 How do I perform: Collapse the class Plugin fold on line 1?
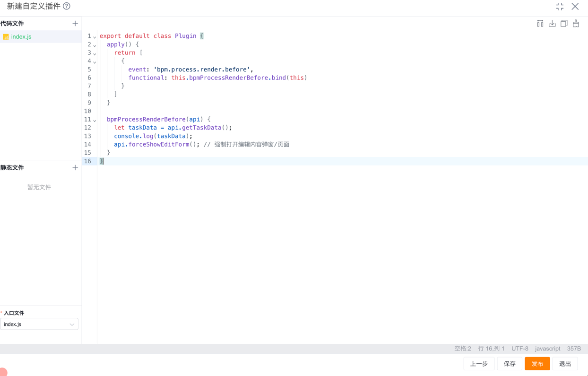coord(95,37)
